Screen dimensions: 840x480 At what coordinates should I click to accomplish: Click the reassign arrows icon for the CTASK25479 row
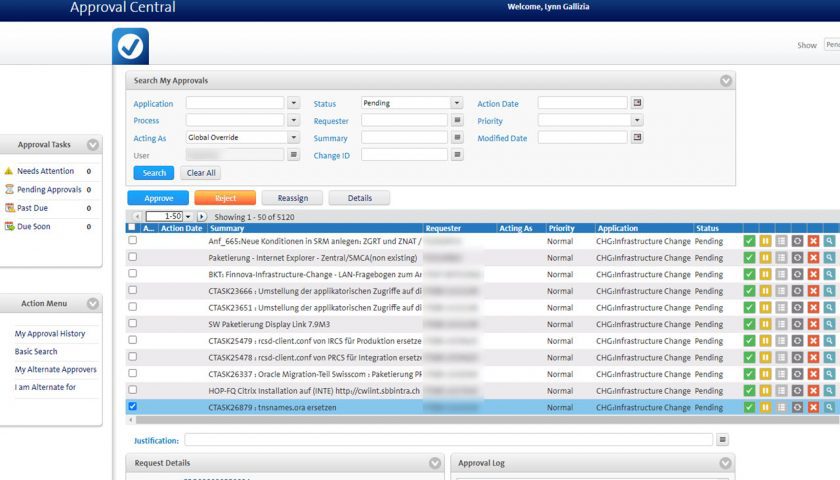click(797, 340)
